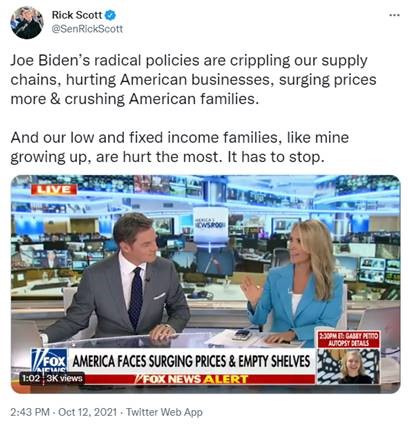Open Rick Scott's profile avatar

pos(27,22)
